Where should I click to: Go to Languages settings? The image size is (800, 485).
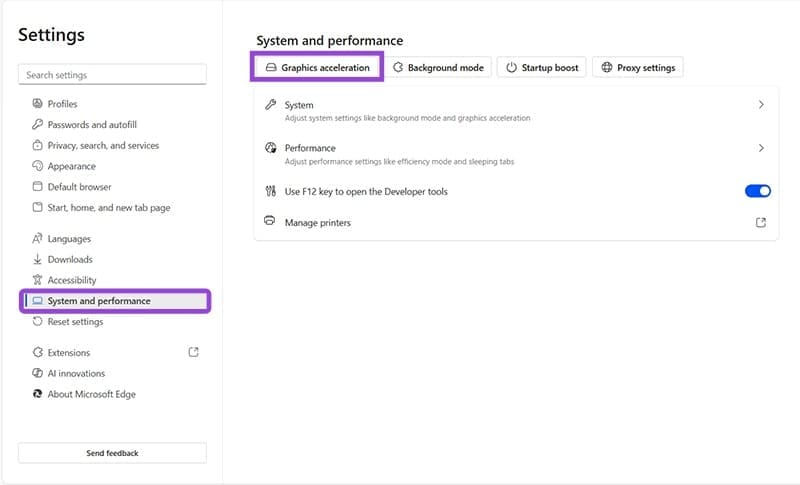[69, 239]
